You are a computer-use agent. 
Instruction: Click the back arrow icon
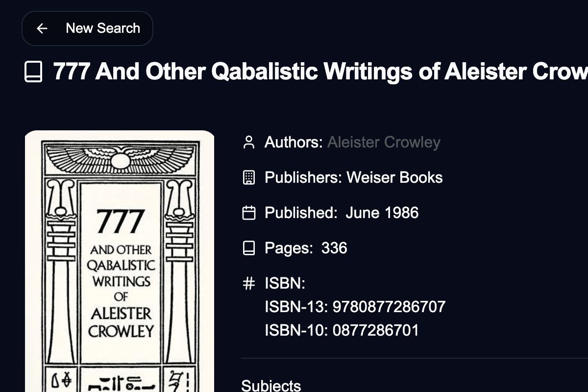coord(42,28)
